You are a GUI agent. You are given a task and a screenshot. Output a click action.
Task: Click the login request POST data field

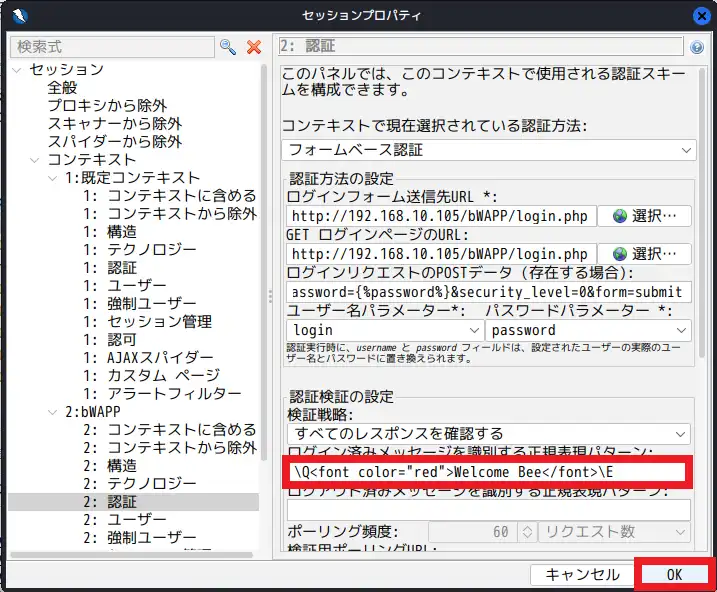(x=489, y=292)
